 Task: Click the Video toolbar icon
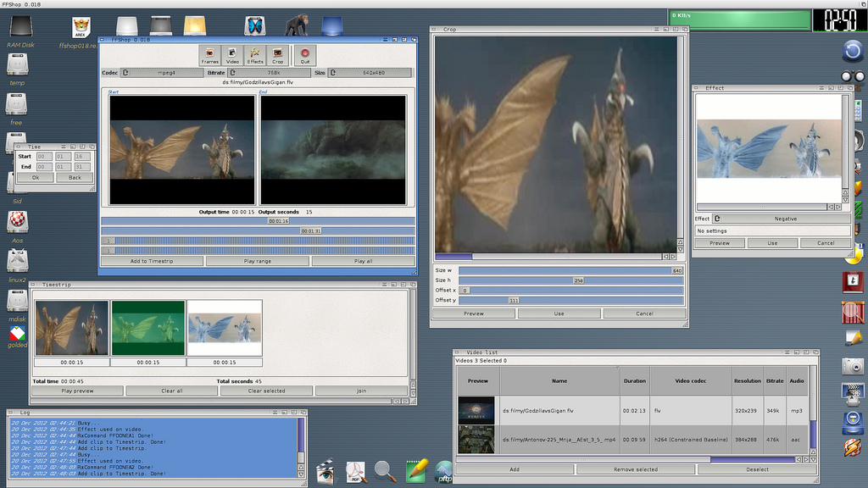pyautogui.click(x=232, y=55)
